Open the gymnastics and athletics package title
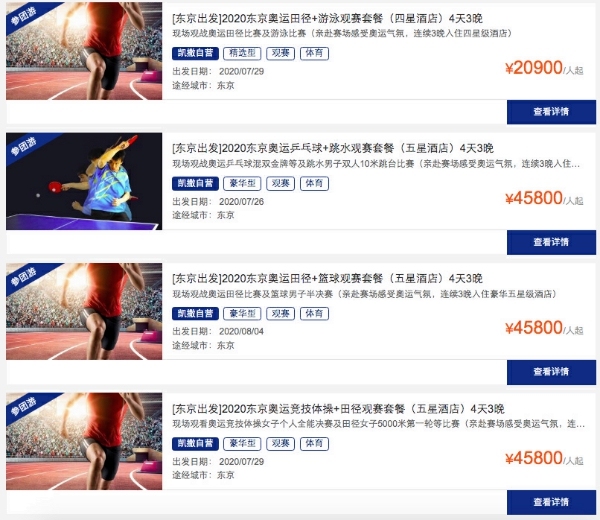 338,409
